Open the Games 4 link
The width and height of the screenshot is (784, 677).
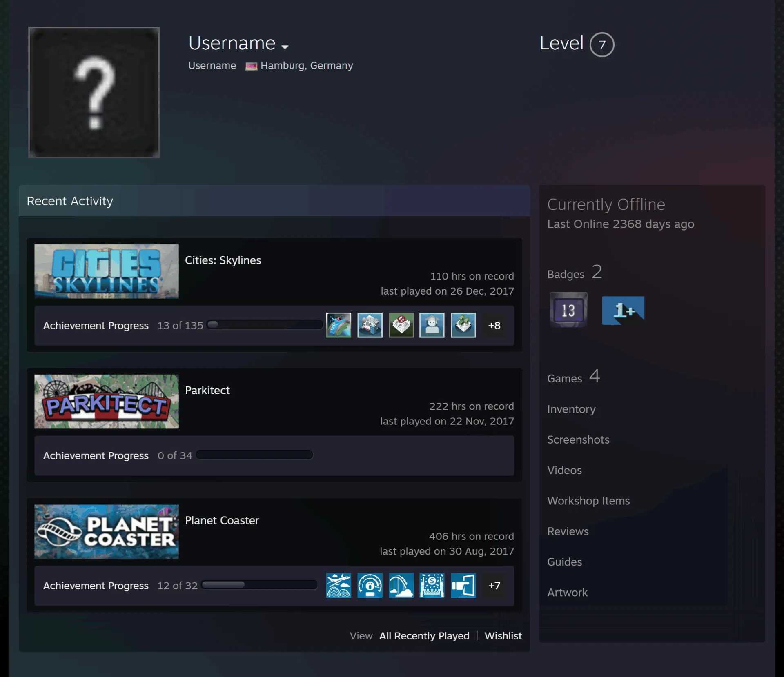[x=573, y=377]
